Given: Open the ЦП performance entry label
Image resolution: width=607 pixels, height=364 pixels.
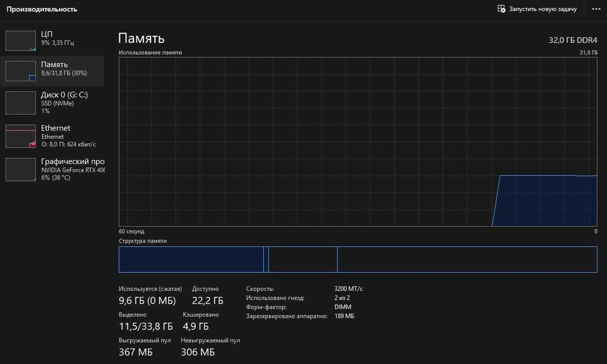Looking at the screenshot, I should [47, 34].
